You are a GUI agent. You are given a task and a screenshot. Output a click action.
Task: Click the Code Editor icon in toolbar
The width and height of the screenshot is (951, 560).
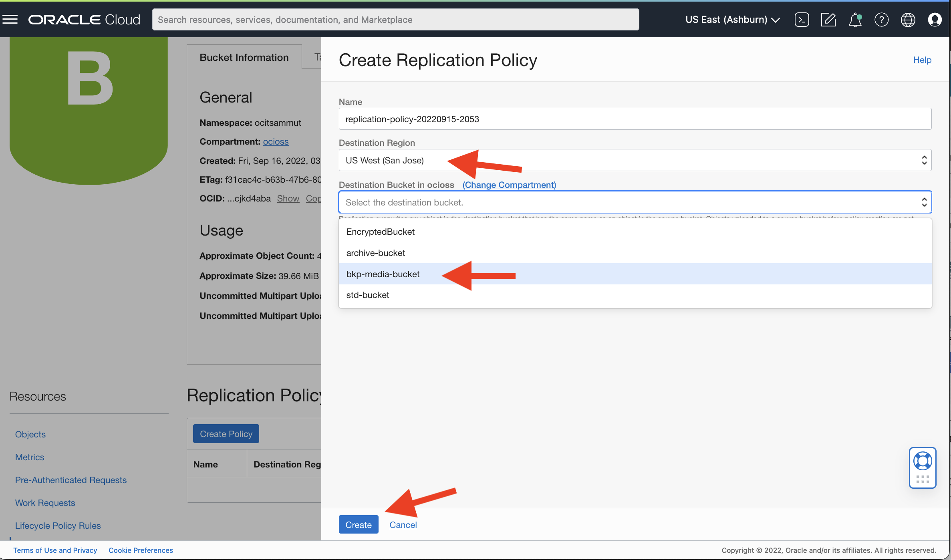[828, 19]
